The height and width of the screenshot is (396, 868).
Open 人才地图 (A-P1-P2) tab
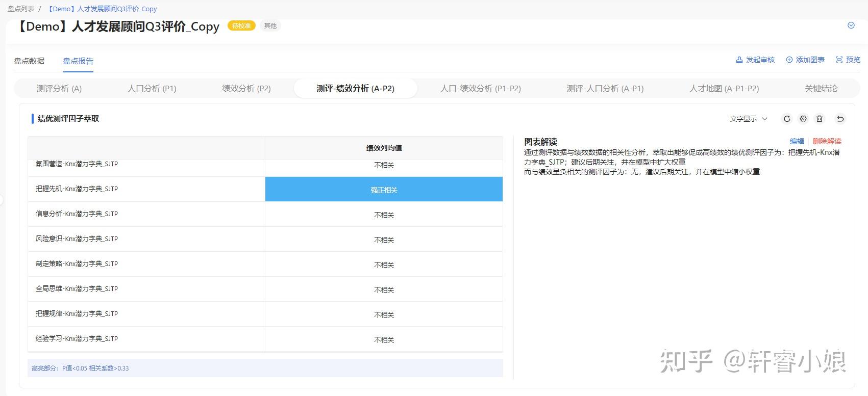tap(725, 88)
